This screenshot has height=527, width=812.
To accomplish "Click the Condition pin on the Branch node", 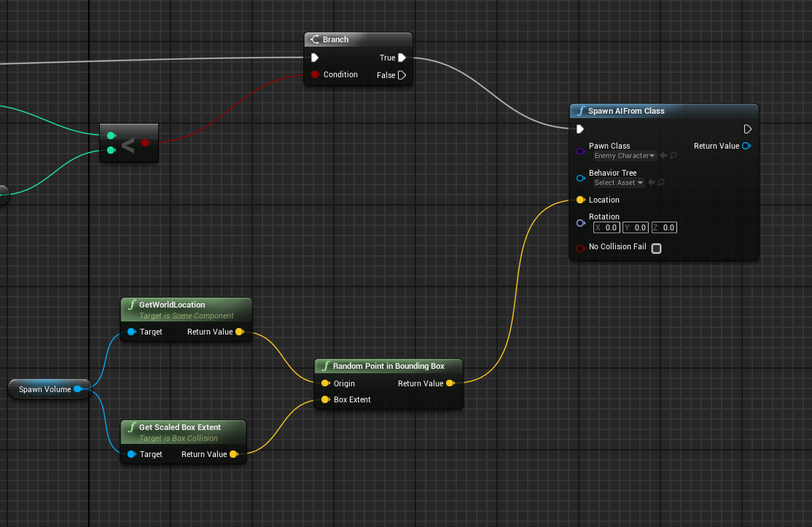I will tap(315, 74).
